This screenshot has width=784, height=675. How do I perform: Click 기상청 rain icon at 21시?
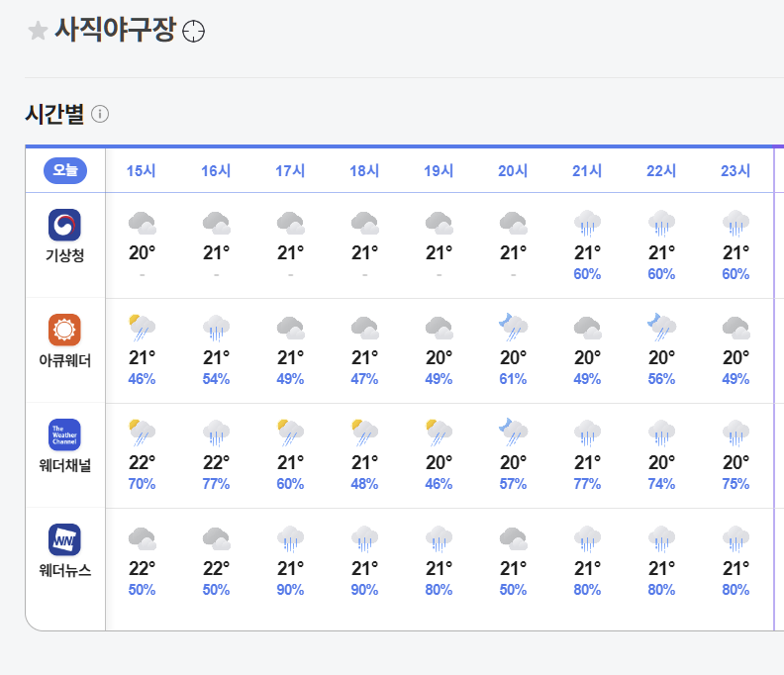pos(587,223)
